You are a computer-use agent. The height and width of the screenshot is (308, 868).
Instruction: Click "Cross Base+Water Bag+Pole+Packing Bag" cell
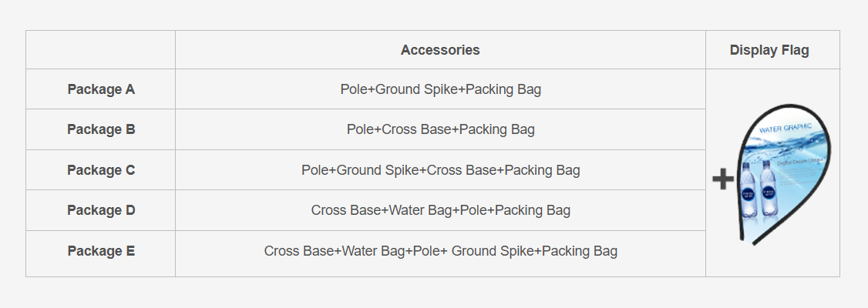click(440, 210)
